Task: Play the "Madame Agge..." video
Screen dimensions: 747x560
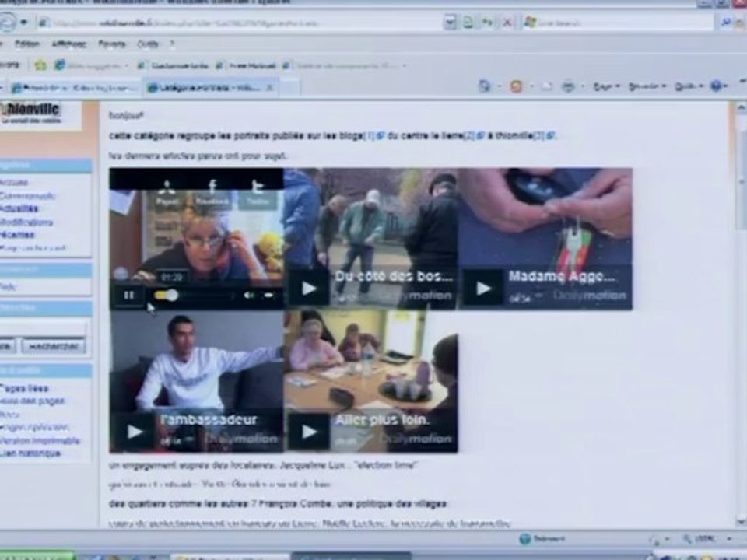Action: pyautogui.click(x=483, y=288)
